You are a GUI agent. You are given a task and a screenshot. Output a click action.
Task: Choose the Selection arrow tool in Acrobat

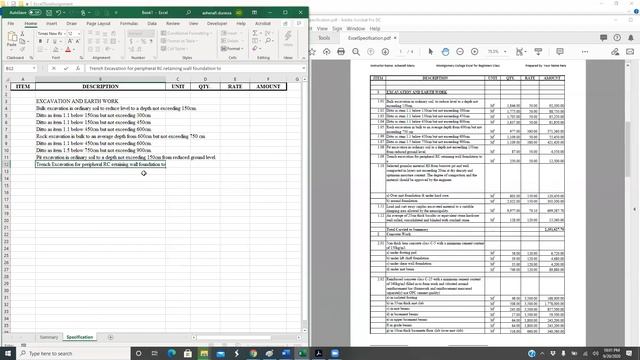(430, 51)
